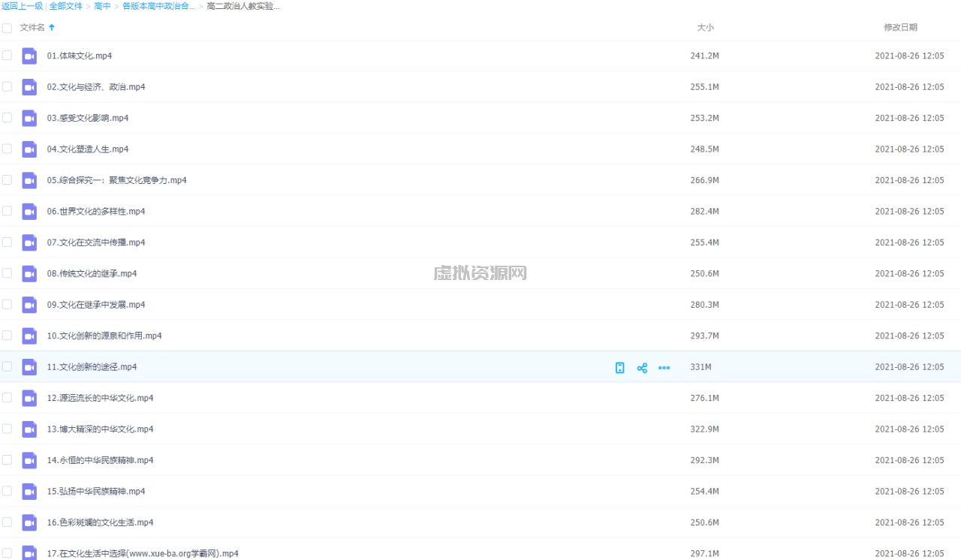Toggle the select-all checkbox in header
The height and width of the screenshot is (560, 961).
coord(7,28)
